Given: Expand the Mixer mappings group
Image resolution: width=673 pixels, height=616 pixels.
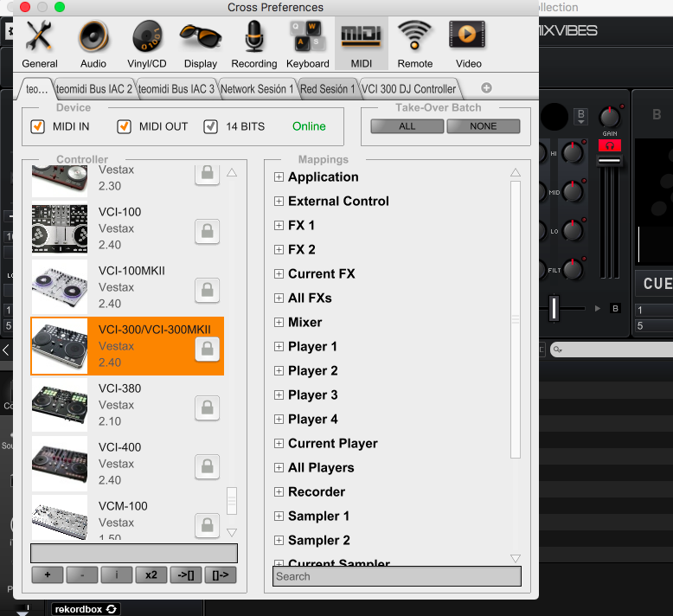Looking at the screenshot, I should 279,323.
